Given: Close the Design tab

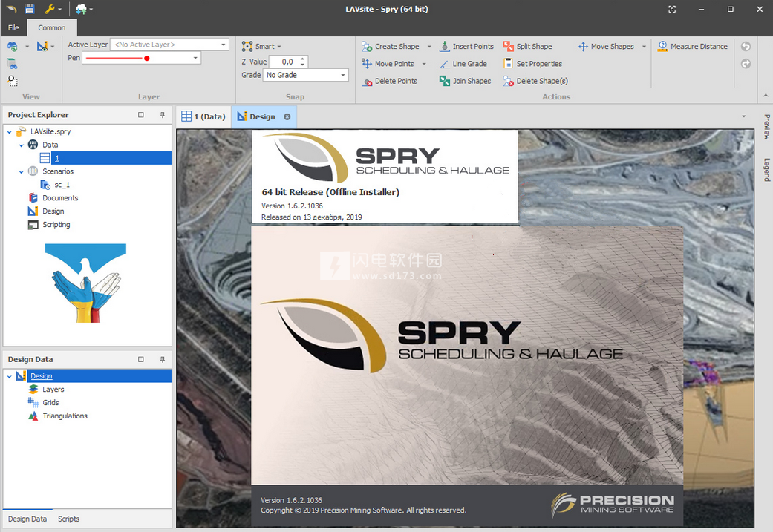Looking at the screenshot, I should [287, 116].
